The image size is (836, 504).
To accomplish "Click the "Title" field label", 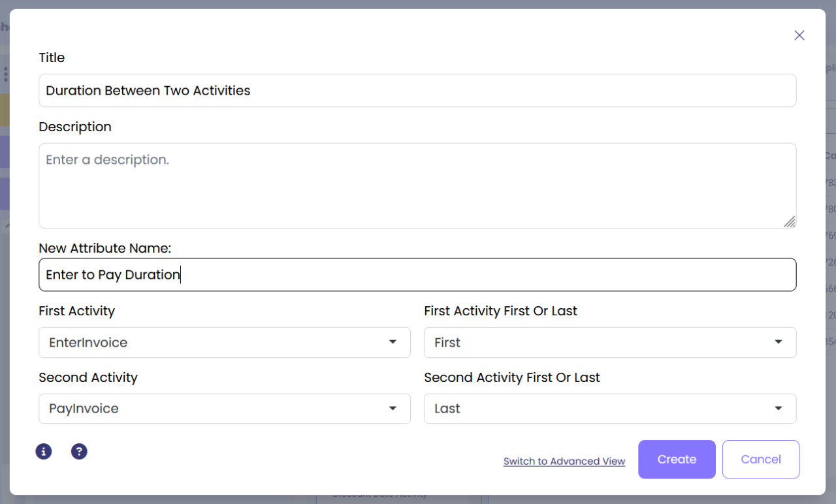I will click(52, 57).
